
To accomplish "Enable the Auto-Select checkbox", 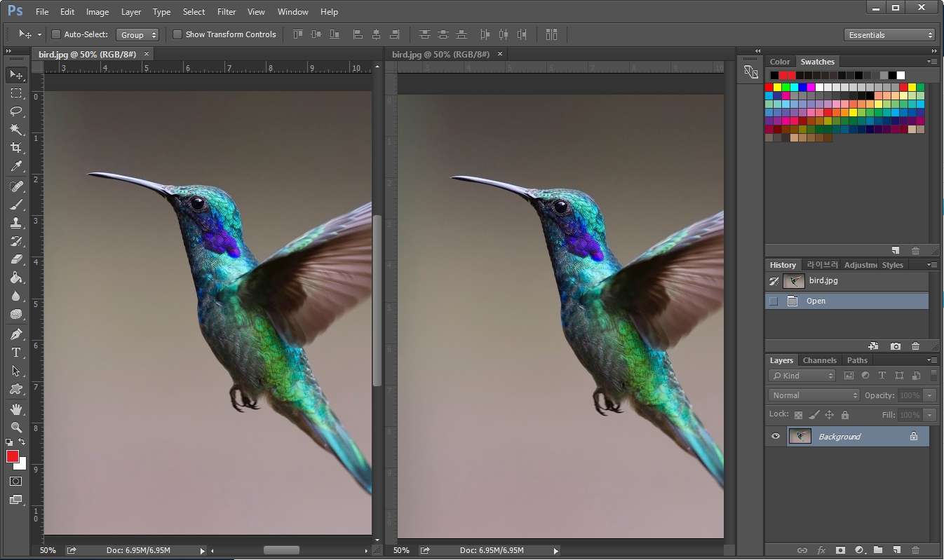I will (x=57, y=34).
